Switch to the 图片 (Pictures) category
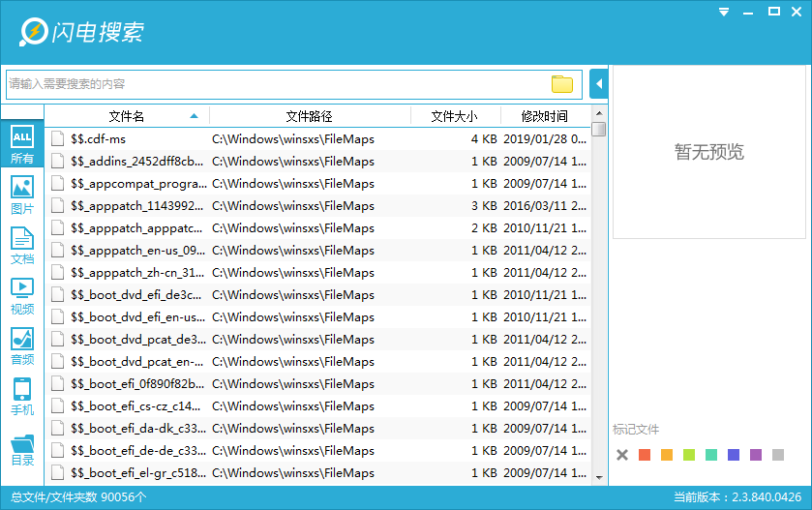This screenshot has width=812, height=510. click(x=21, y=195)
